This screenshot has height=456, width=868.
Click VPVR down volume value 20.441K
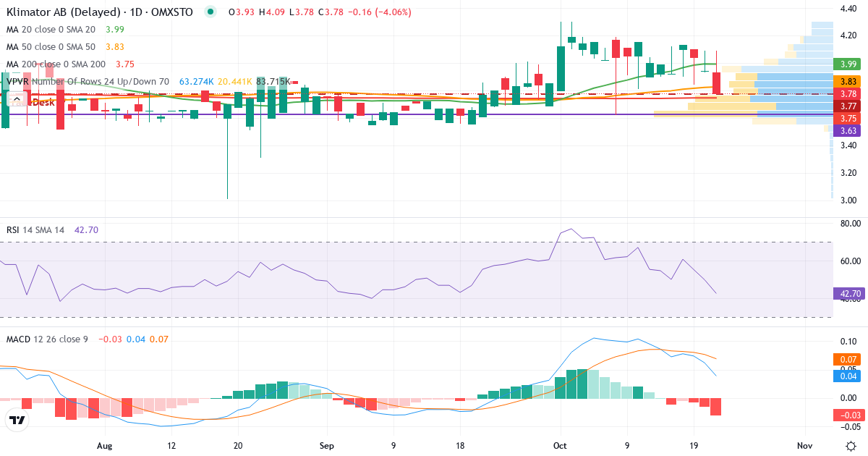pos(234,82)
